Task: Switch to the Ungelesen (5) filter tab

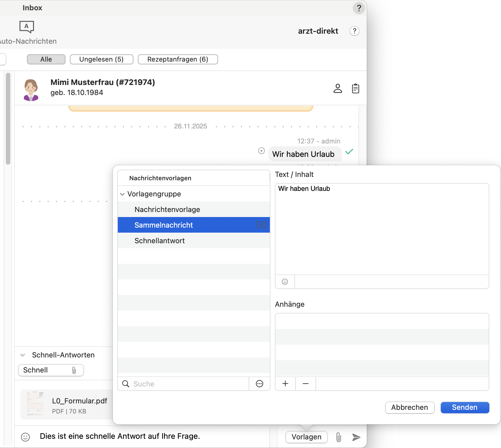Action: [x=101, y=59]
